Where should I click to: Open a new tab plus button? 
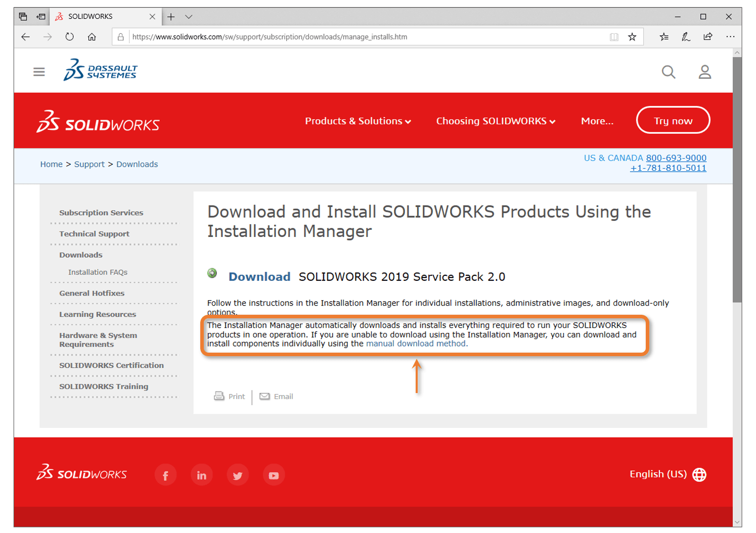[171, 17]
